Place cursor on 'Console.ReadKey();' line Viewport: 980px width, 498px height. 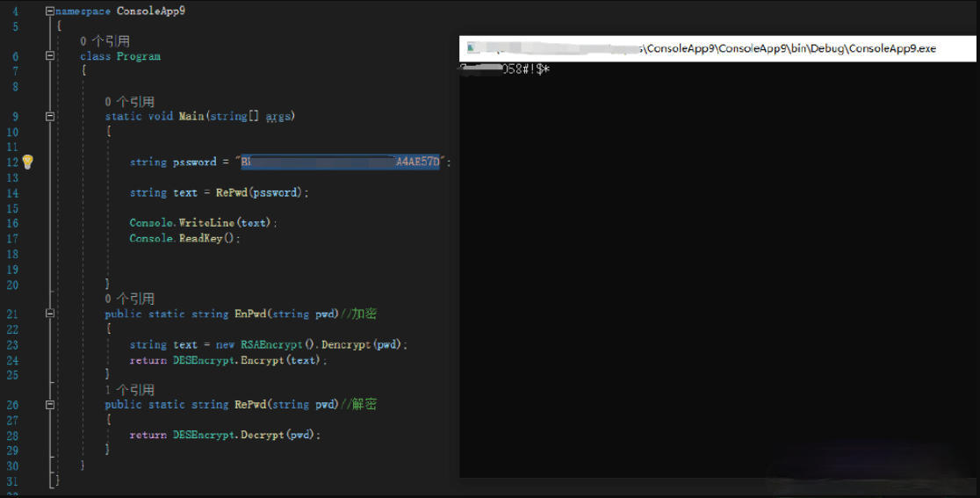(x=184, y=238)
